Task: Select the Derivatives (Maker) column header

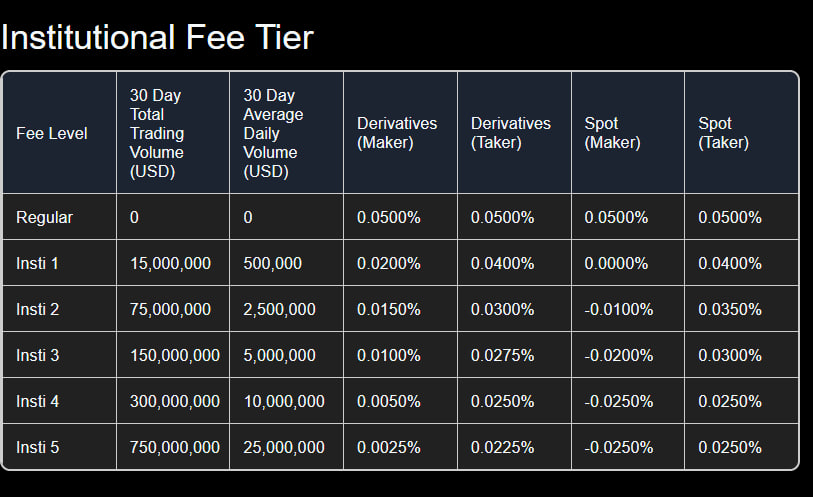Action: (x=397, y=133)
